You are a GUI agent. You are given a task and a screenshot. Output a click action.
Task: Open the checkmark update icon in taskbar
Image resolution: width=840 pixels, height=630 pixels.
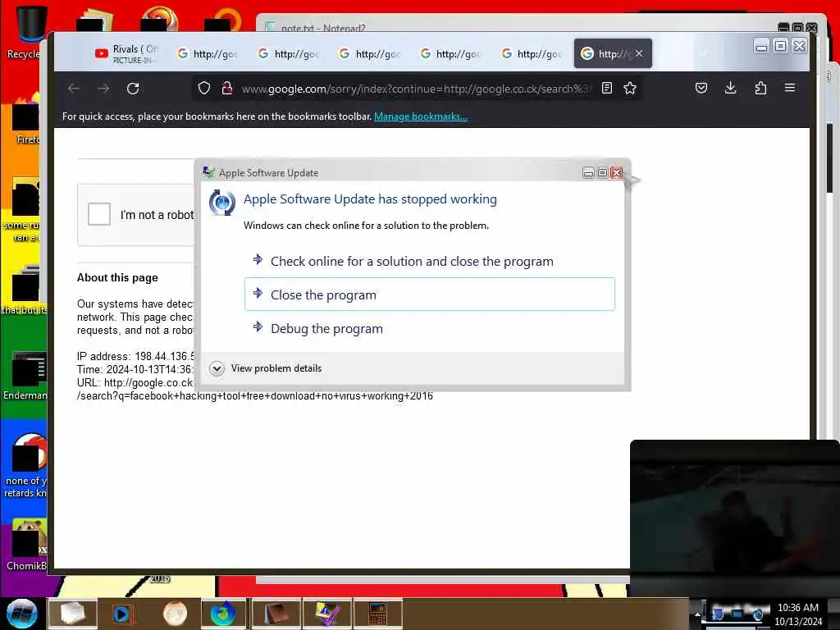[326, 614]
